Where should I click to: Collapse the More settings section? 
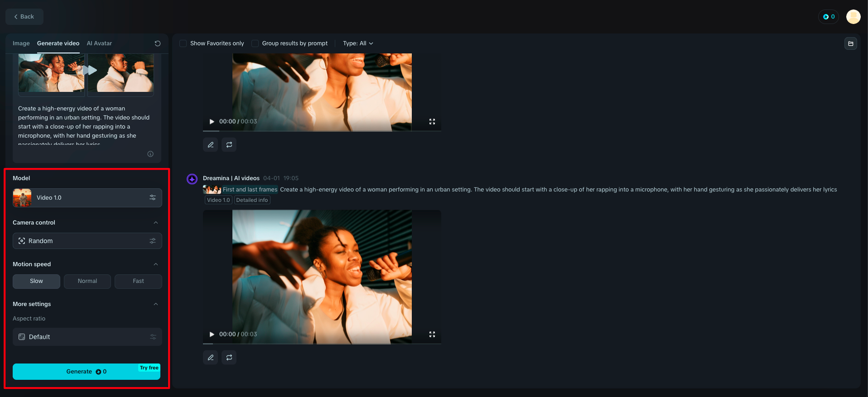156,304
